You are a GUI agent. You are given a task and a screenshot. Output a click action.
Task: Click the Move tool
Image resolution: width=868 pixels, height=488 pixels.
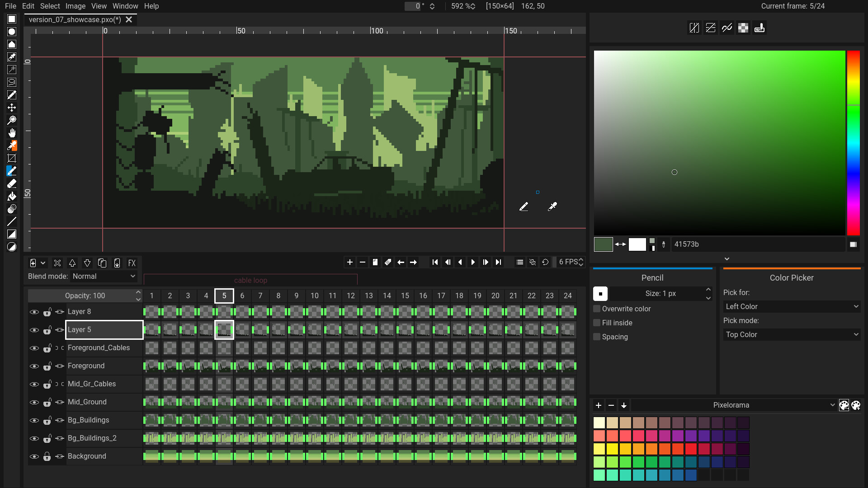click(x=12, y=108)
